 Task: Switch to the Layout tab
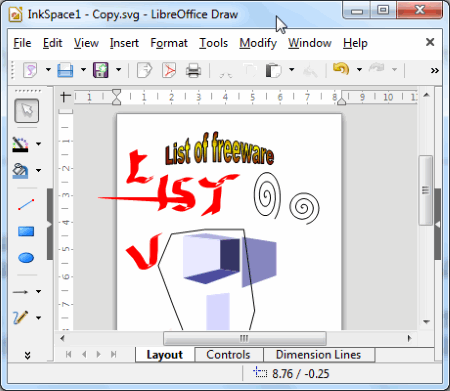coord(165,355)
